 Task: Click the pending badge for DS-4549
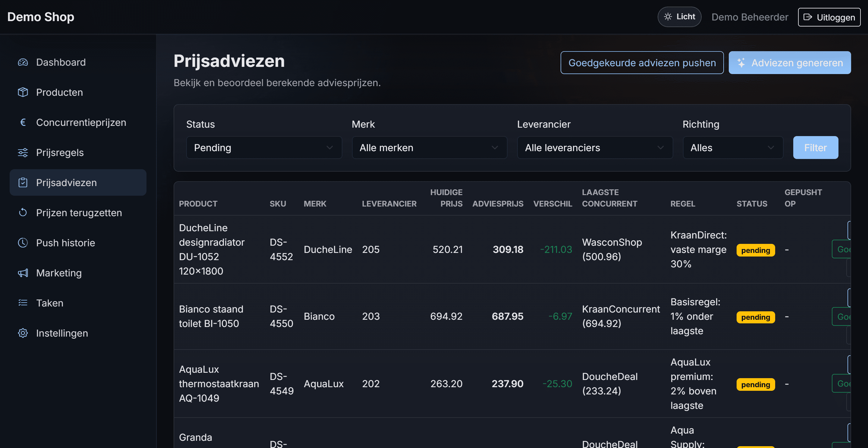(x=756, y=384)
